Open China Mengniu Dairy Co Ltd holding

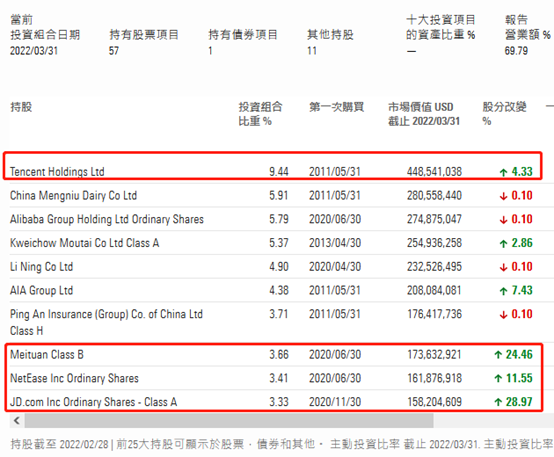73,195
